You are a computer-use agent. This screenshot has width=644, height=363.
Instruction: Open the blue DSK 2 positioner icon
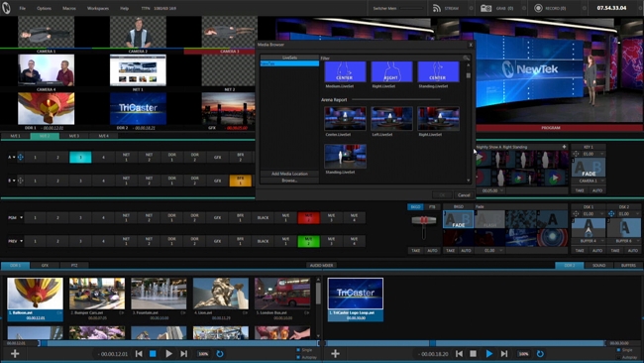(611, 214)
